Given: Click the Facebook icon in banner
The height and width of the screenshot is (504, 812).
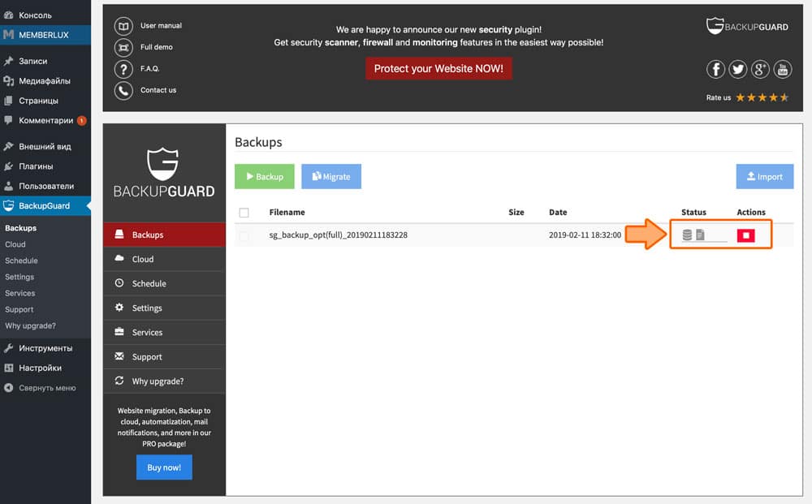Looking at the screenshot, I should pos(715,70).
